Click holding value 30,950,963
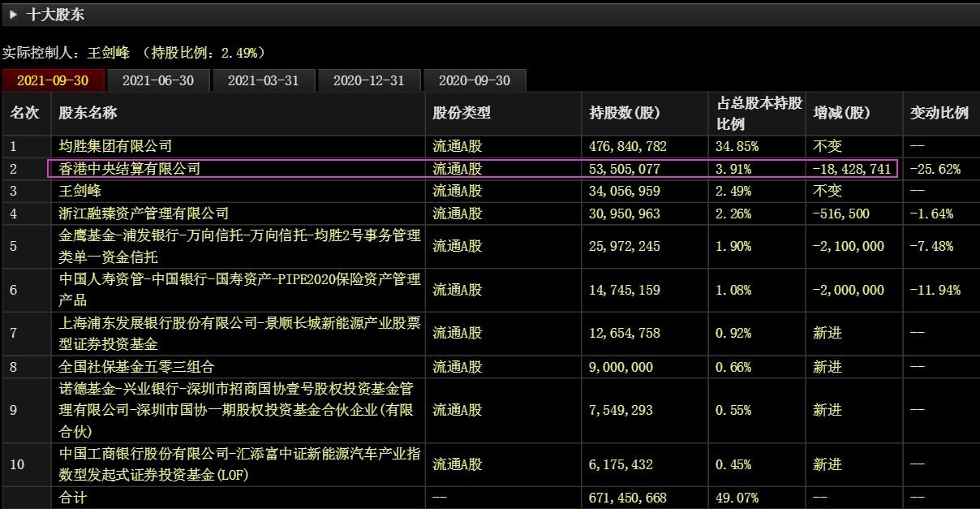 click(x=625, y=214)
